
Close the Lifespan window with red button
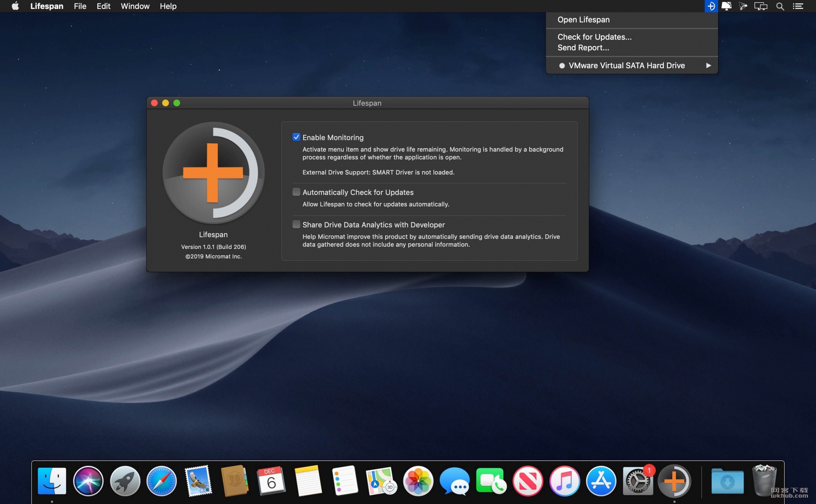(154, 103)
